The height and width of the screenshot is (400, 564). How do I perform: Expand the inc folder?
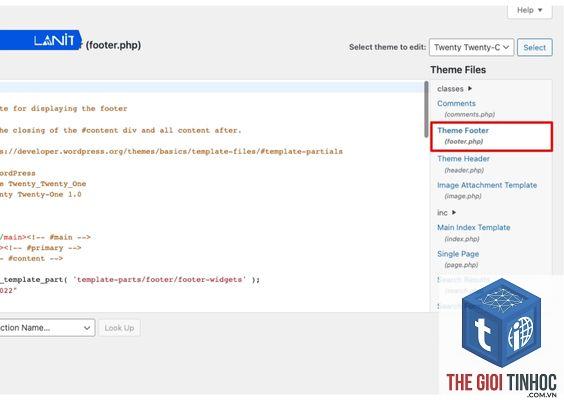446,213
